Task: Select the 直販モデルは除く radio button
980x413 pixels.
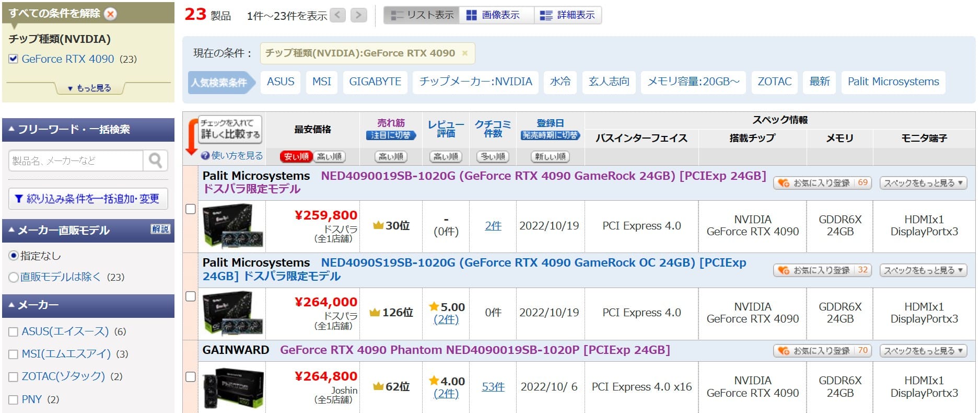Action: click(x=14, y=277)
